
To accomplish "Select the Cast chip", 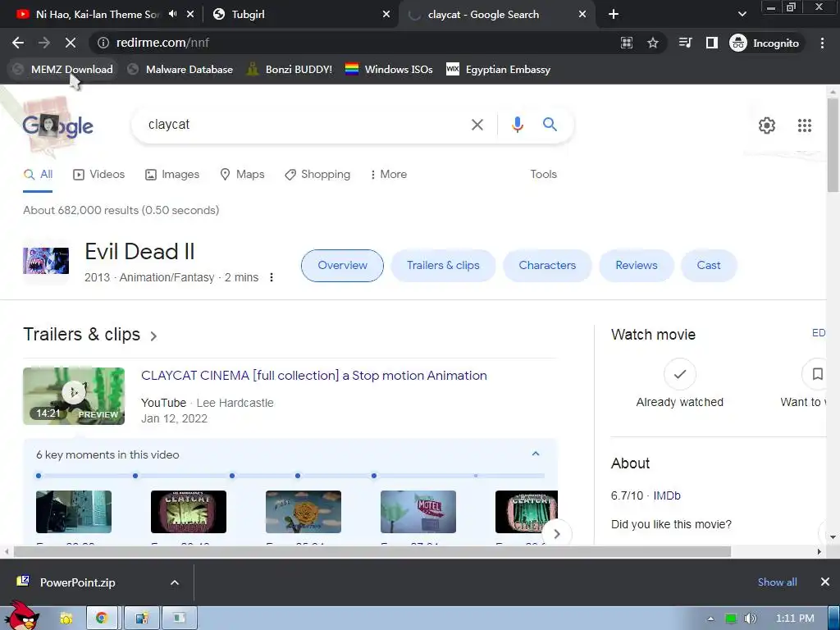I will coord(709,266).
